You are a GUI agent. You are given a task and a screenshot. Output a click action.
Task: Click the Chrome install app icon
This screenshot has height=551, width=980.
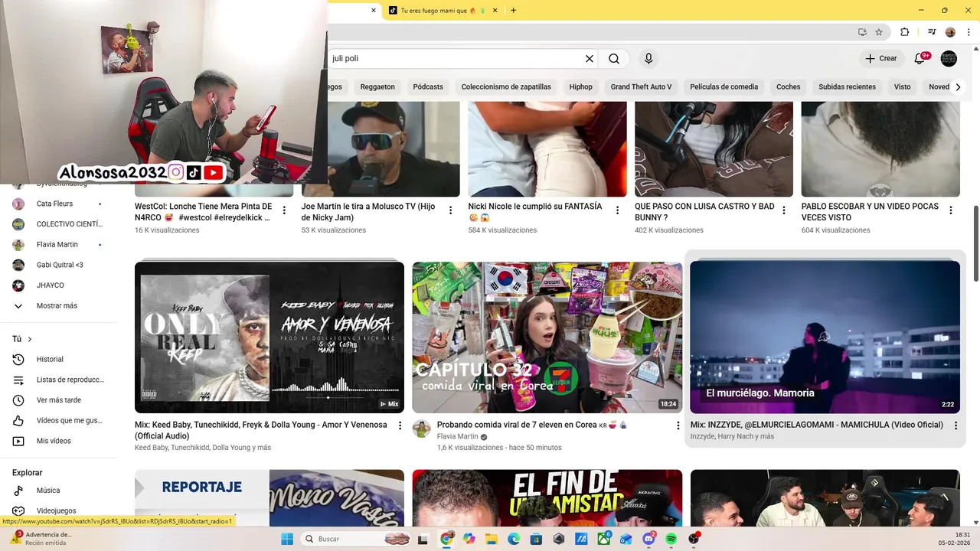point(862,32)
